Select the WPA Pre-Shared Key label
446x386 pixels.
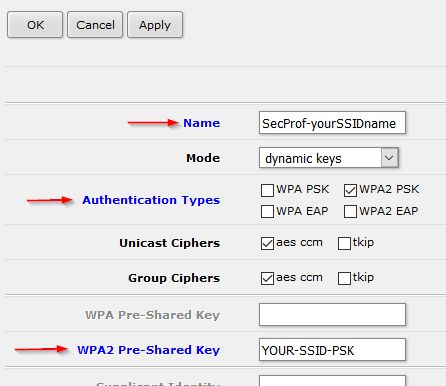tap(153, 315)
